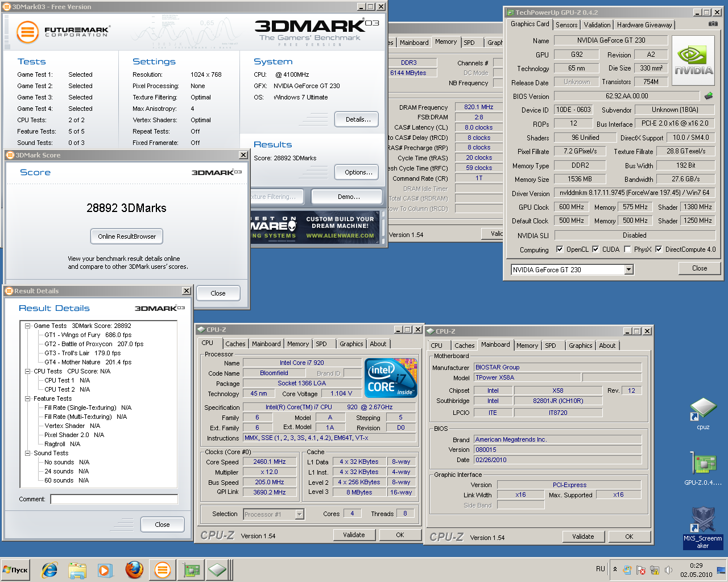Click OK in right CPU-Z window

point(629,537)
